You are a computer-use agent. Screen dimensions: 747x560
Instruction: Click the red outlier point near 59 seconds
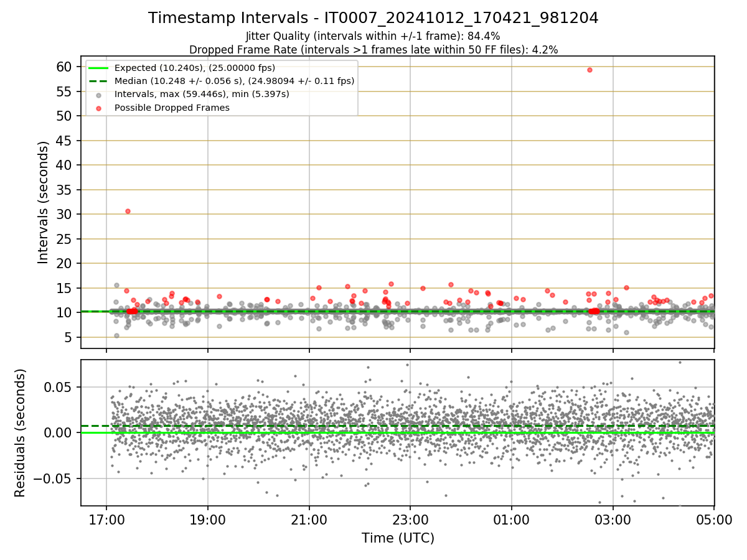click(590, 70)
